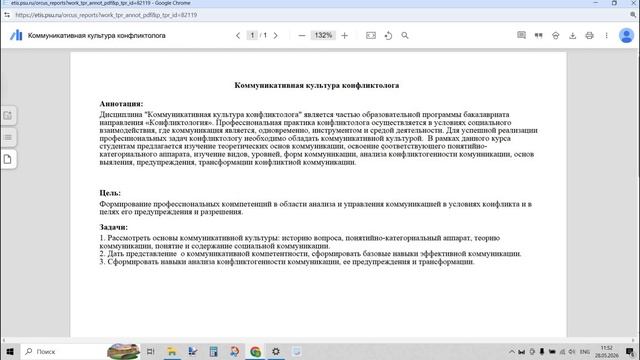Open the taskbar clock and date
The width and height of the screenshot is (640, 360).
point(607,351)
